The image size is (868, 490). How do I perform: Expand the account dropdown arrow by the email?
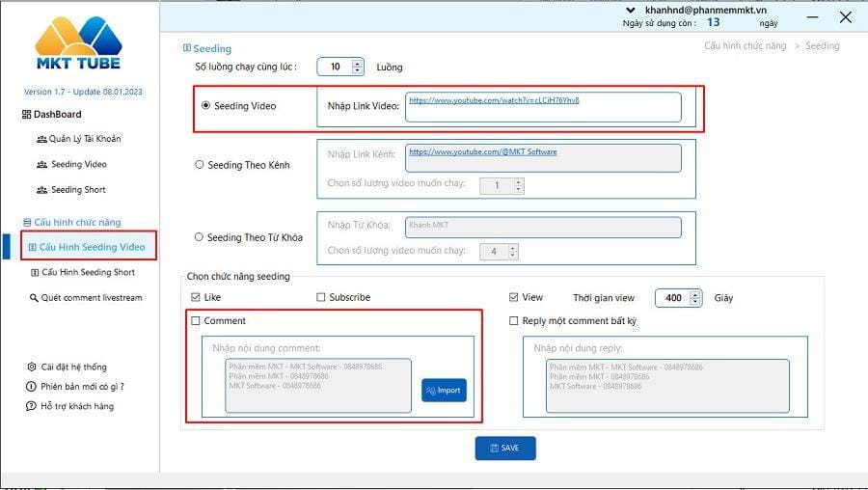click(x=631, y=10)
